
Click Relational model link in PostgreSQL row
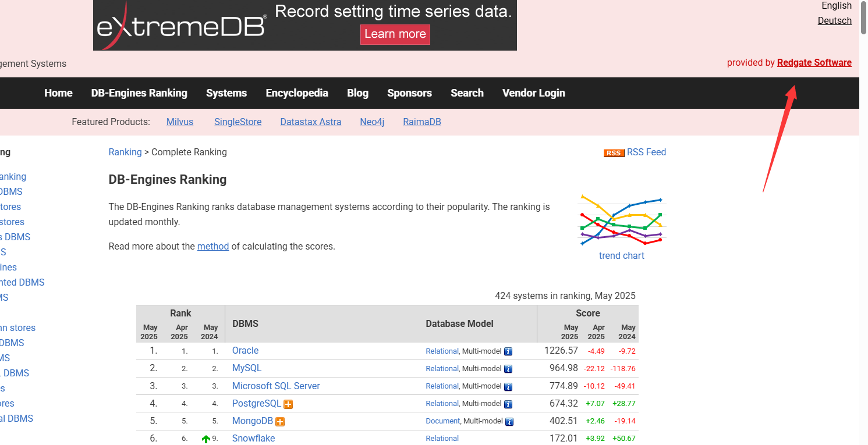(x=442, y=404)
